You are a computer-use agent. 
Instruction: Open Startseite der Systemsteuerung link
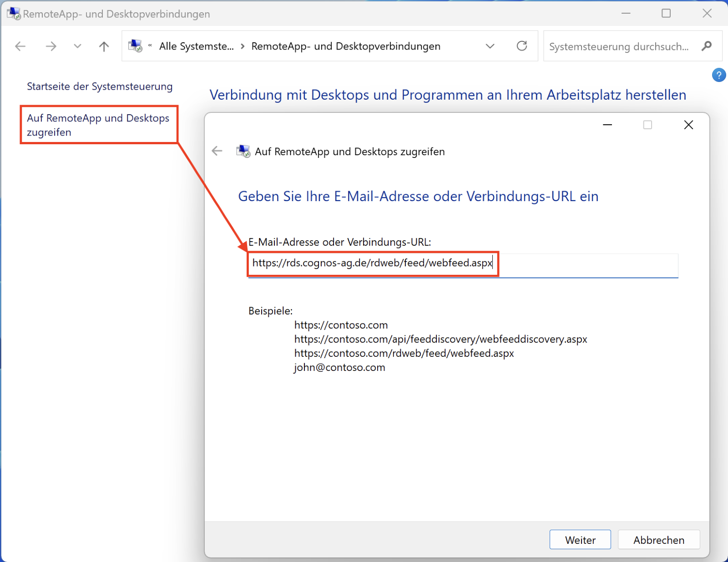click(100, 86)
